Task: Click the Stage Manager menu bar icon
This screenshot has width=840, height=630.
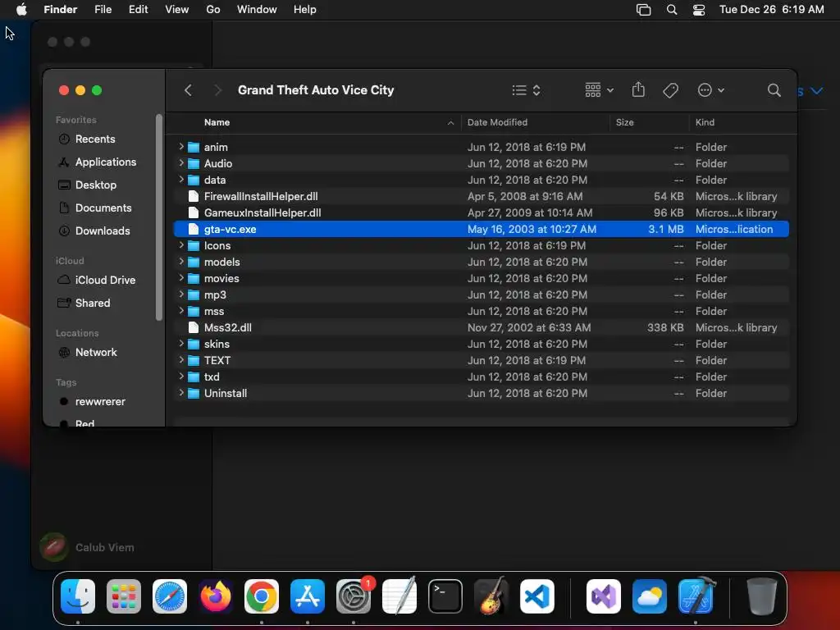Action: click(x=643, y=10)
